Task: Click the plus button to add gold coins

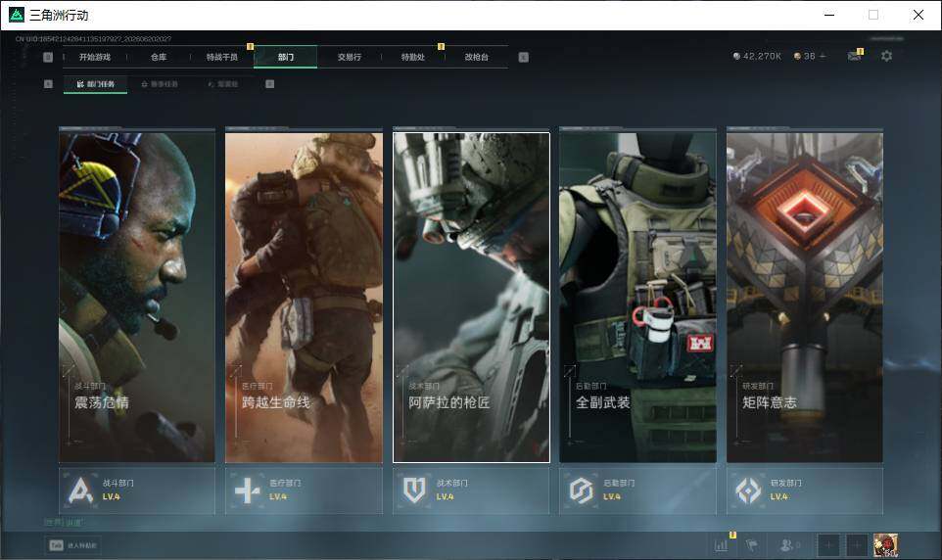Action: click(824, 56)
